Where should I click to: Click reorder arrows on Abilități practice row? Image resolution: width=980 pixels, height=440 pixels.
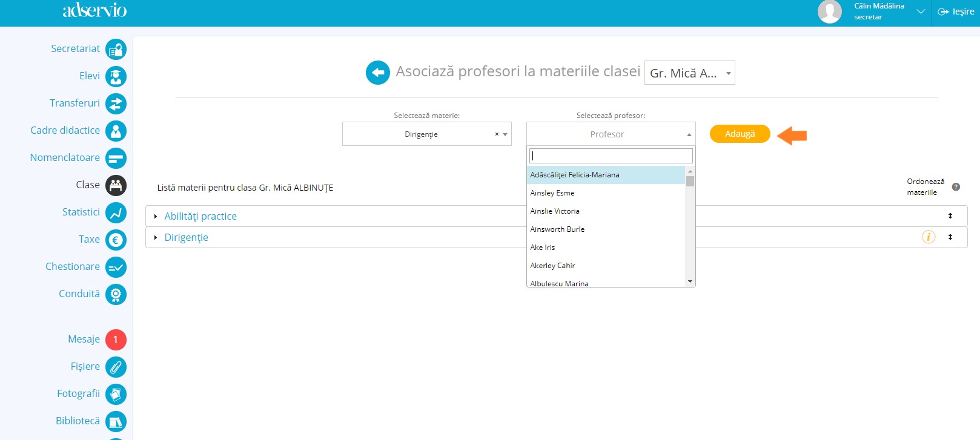pos(950,216)
